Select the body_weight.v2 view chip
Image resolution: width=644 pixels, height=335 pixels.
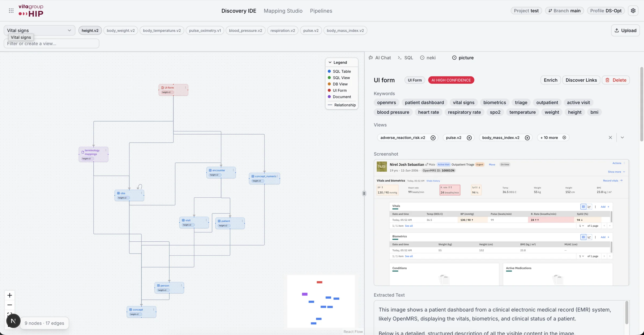click(x=120, y=30)
